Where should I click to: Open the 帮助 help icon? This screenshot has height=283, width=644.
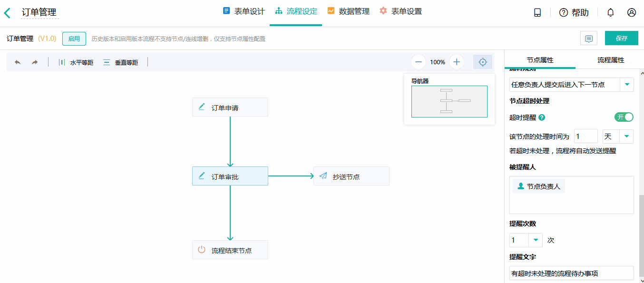[564, 13]
